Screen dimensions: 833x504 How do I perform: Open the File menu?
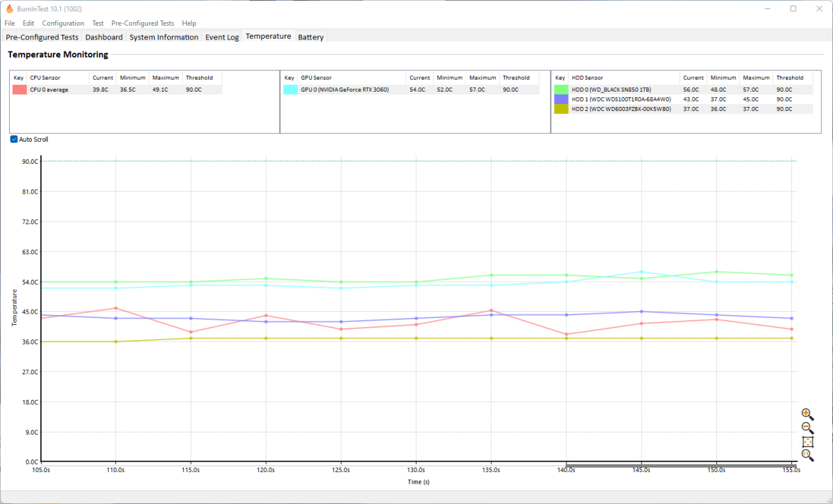pos(10,23)
